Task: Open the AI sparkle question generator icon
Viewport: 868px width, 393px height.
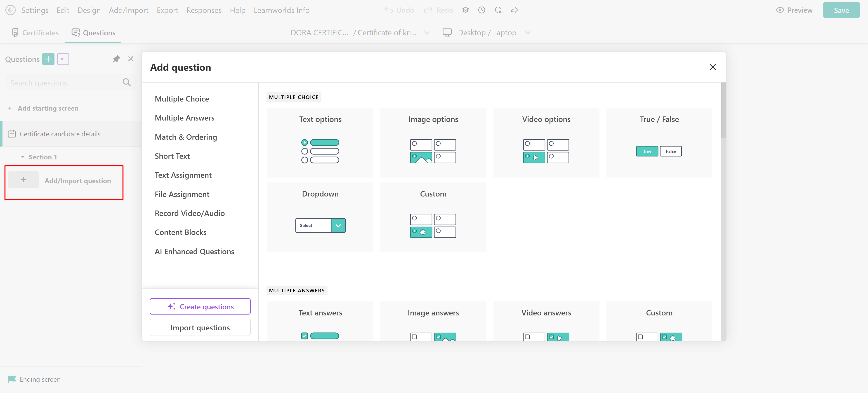Action: coord(63,59)
